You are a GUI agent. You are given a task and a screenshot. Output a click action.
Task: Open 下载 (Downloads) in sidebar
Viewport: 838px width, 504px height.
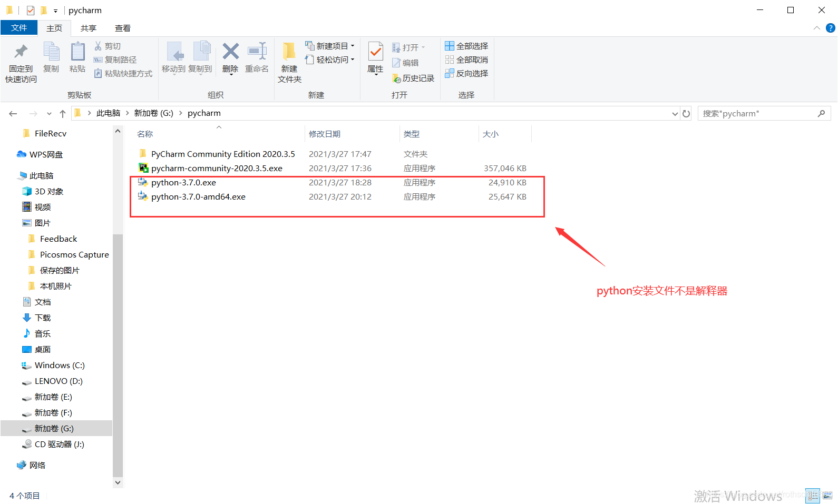point(43,318)
